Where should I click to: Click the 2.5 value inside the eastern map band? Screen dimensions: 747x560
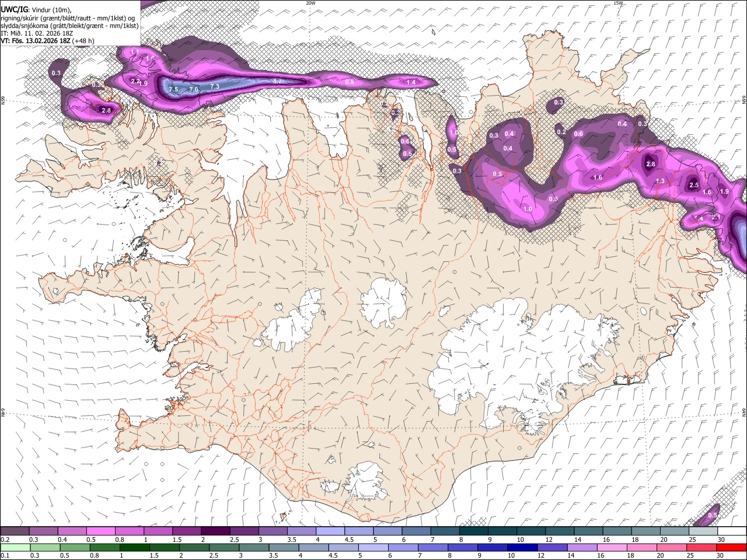click(x=694, y=185)
